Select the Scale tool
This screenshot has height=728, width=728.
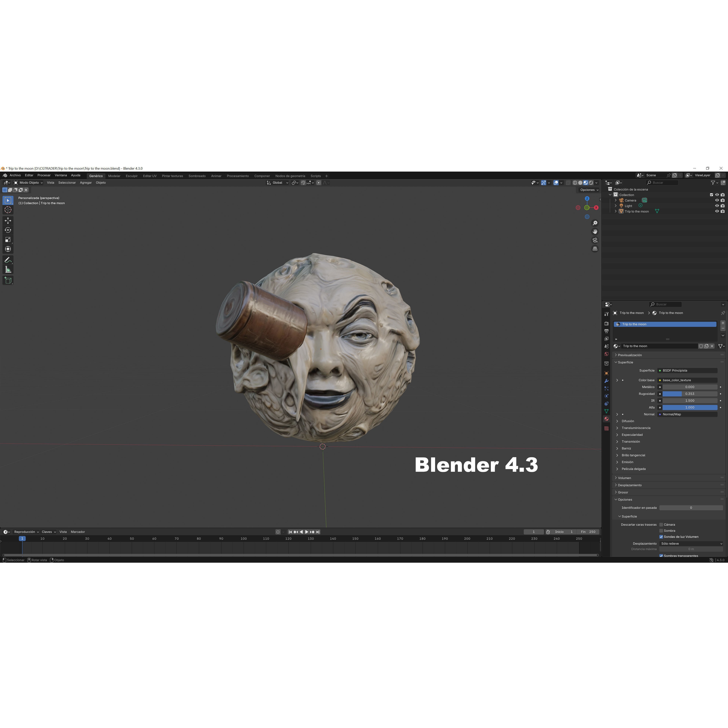pyautogui.click(x=8, y=239)
